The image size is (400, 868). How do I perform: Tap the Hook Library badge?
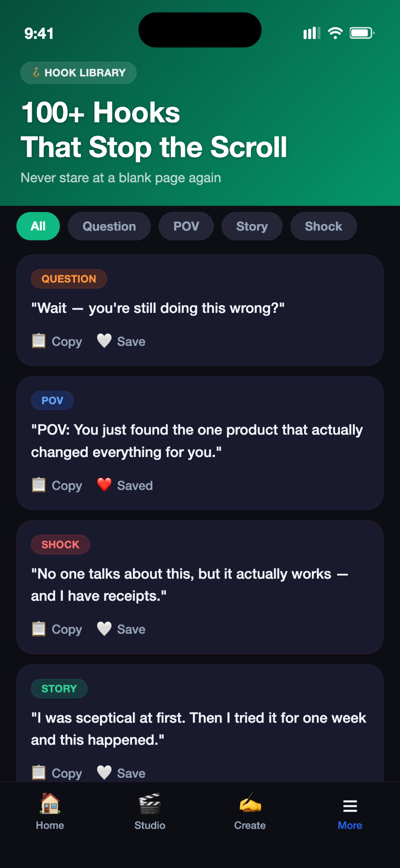pyautogui.click(x=78, y=73)
